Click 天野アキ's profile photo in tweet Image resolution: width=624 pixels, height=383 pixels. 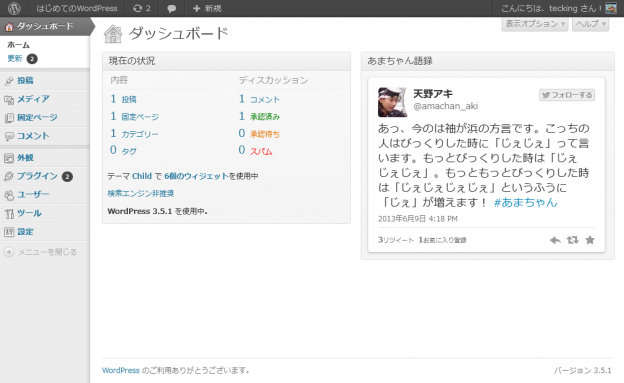(x=392, y=102)
